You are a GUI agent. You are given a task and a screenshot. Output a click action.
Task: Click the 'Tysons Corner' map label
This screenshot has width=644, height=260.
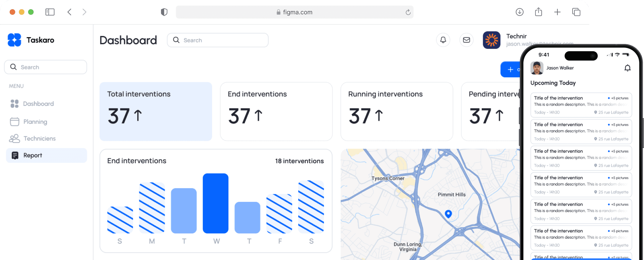(x=388, y=178)
